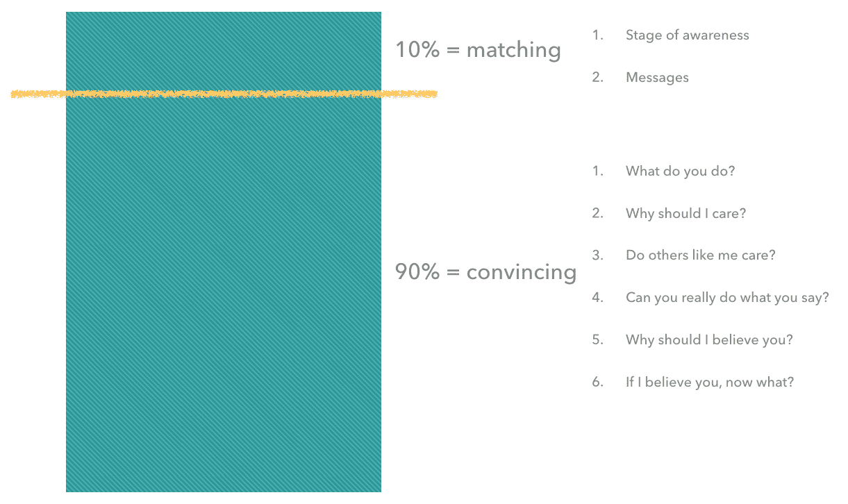Screen dimensions: 848x504
Task: Click the "10% = matching" label
Action: [x=478, y=50]
